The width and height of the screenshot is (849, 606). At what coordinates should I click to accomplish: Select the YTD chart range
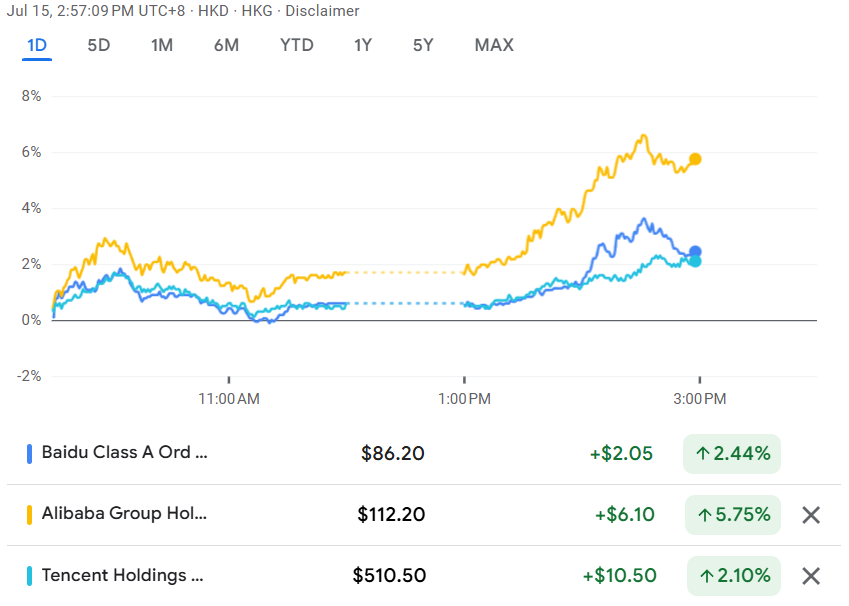297,45
